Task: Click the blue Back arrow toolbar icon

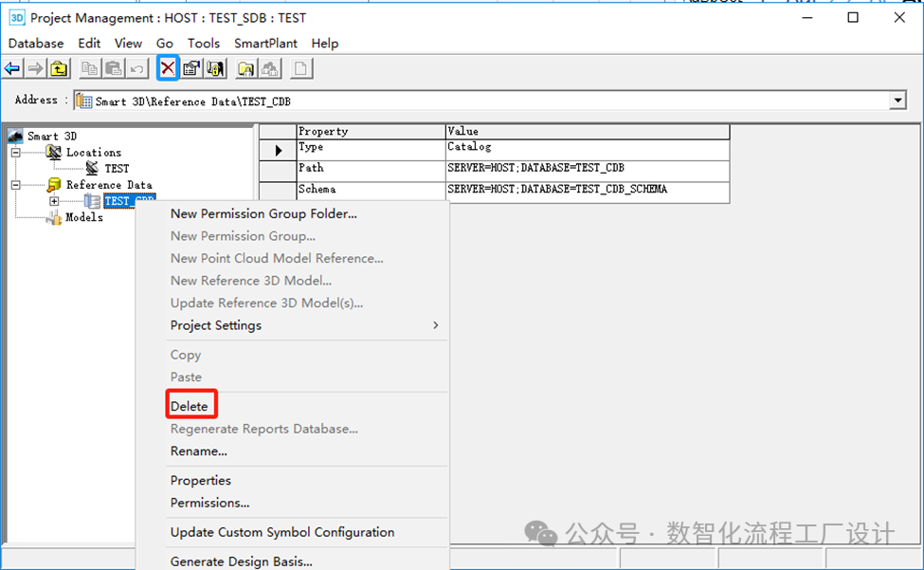Action: 12,69
